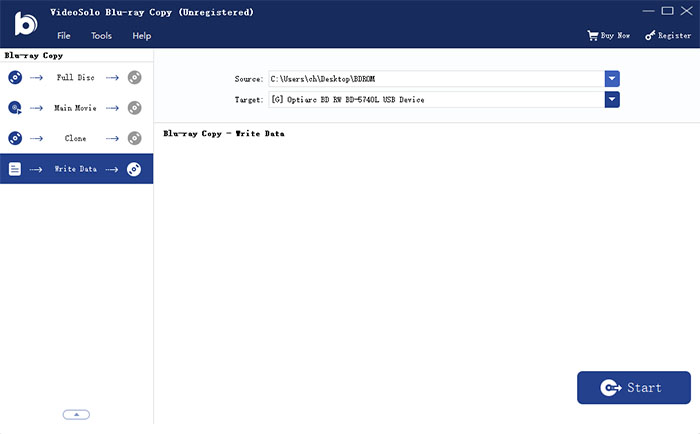Click the Main Movie source disc play icon
This screenshot has height=434, width=700.
pyautogui.click(x=15, y=108)
